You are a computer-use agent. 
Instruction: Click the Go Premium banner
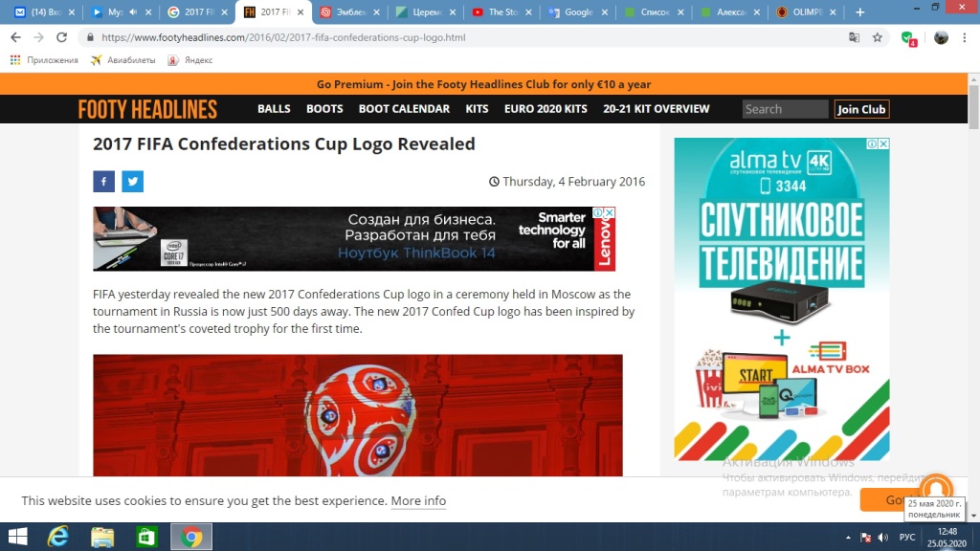(x=483, y=84)
